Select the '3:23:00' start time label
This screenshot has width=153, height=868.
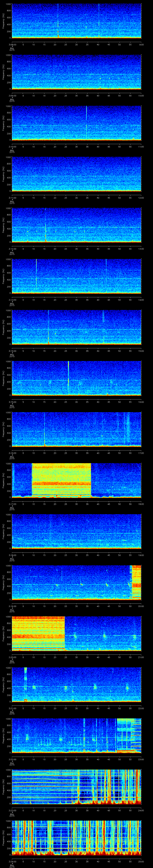(12, 810)
